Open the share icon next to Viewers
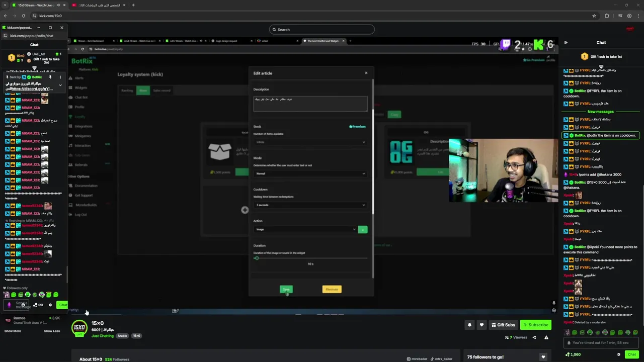Image resolution: width=644 pixels, height=362 pixels. coord(534,337)
